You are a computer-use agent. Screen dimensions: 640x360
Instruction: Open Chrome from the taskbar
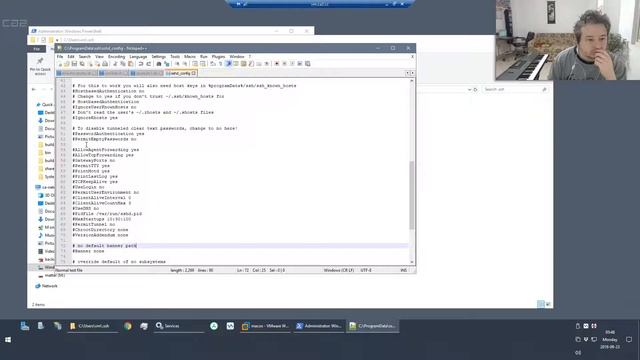coord(128,326)
